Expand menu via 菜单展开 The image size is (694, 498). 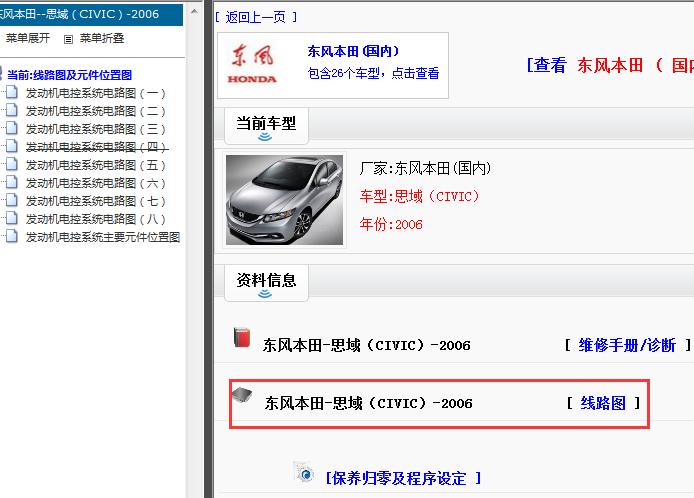click(27, 39)
